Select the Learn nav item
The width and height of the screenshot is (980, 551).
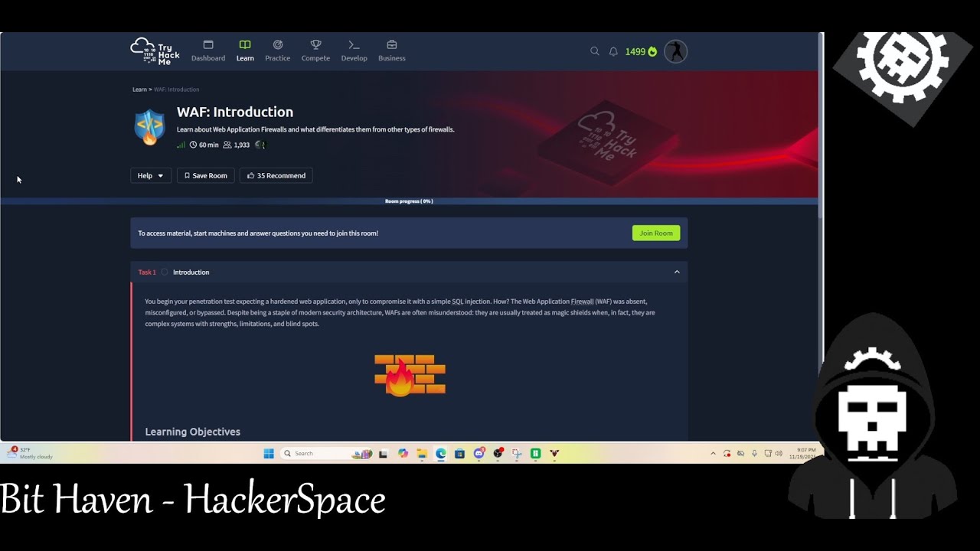pyautogui.click(x=245, y=51)
